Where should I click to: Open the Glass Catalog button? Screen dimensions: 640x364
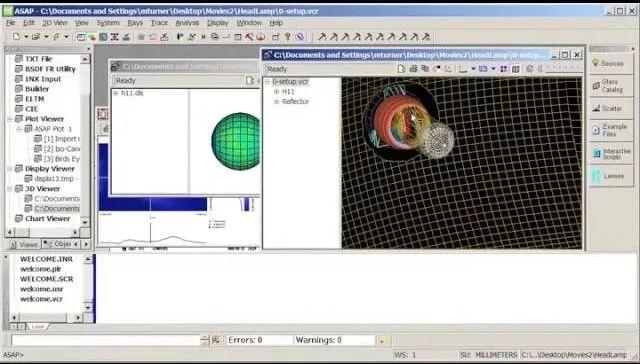[611, 86]
